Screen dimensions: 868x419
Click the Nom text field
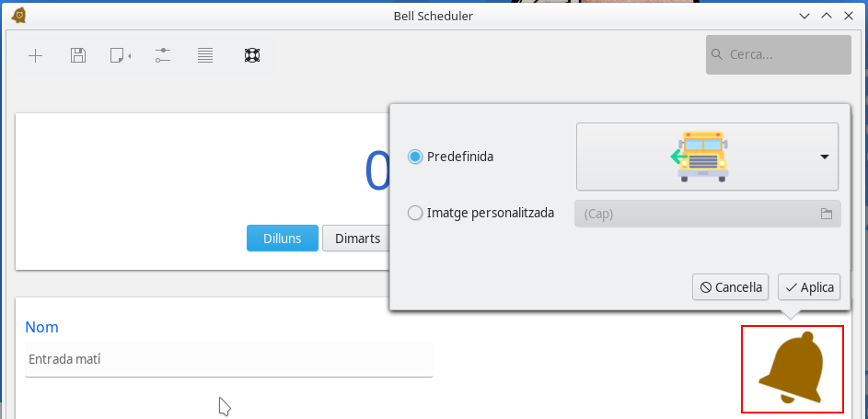click(229, 359)
